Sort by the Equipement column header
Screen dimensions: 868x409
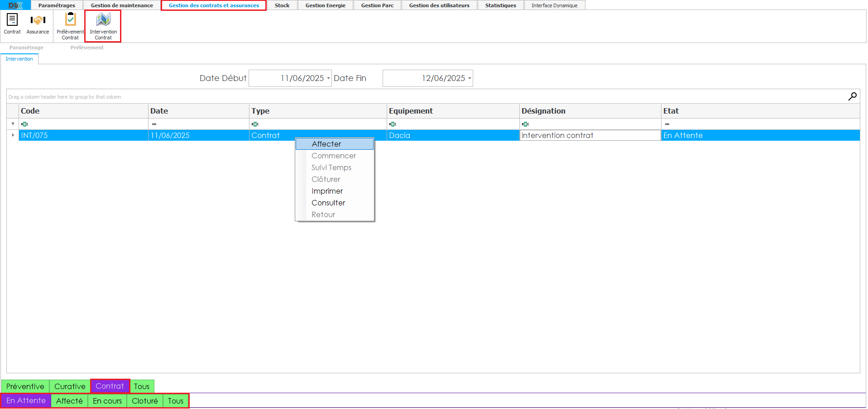click(411, 111)
